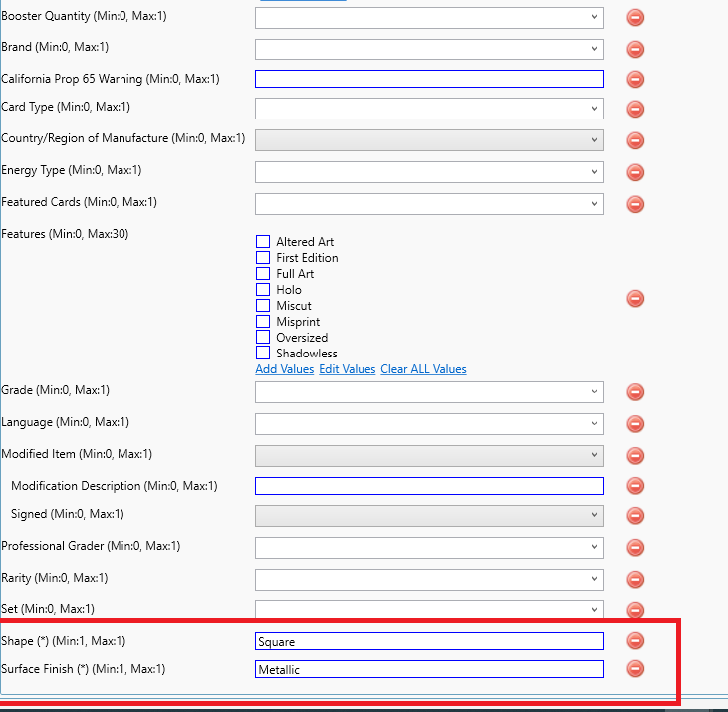Check the Shadowless feature
Image resolution: width=728 pixels, height=712 pixels.
263,353
